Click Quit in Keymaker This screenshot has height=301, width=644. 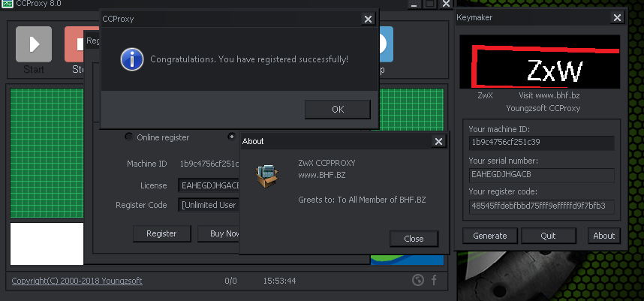tap(549, 236)
